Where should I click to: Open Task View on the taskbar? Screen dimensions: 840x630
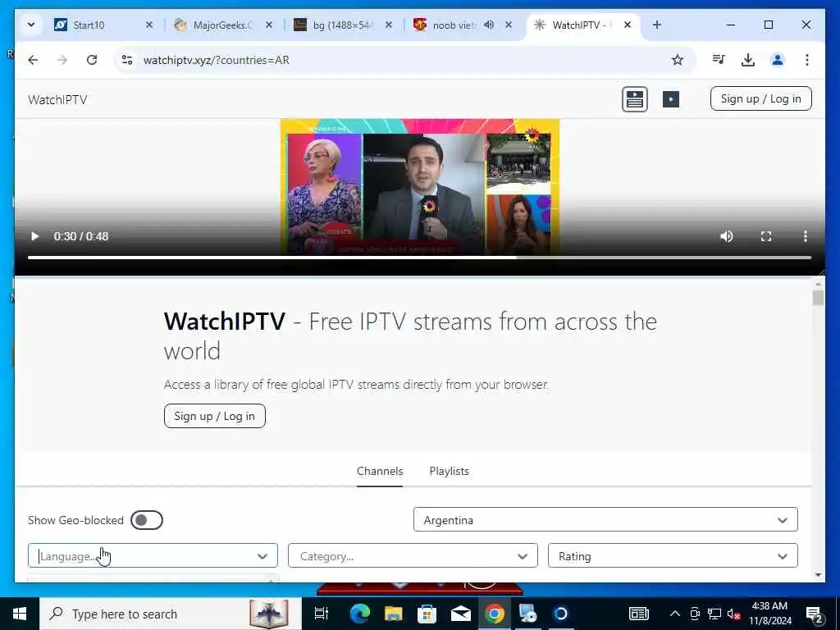point(321,614)
